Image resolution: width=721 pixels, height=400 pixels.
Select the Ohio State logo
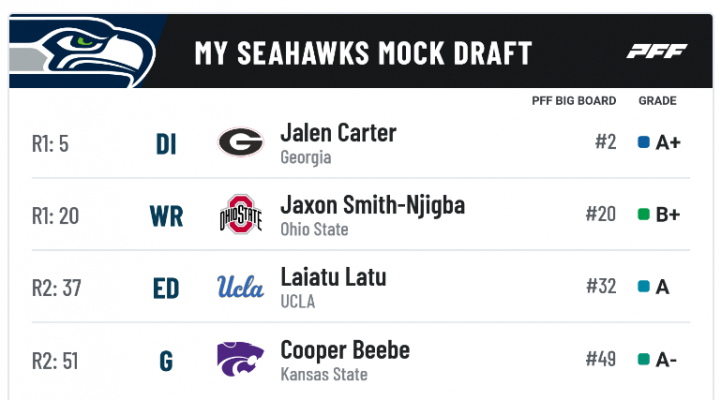pyautogui.click(x=240, y=214)
